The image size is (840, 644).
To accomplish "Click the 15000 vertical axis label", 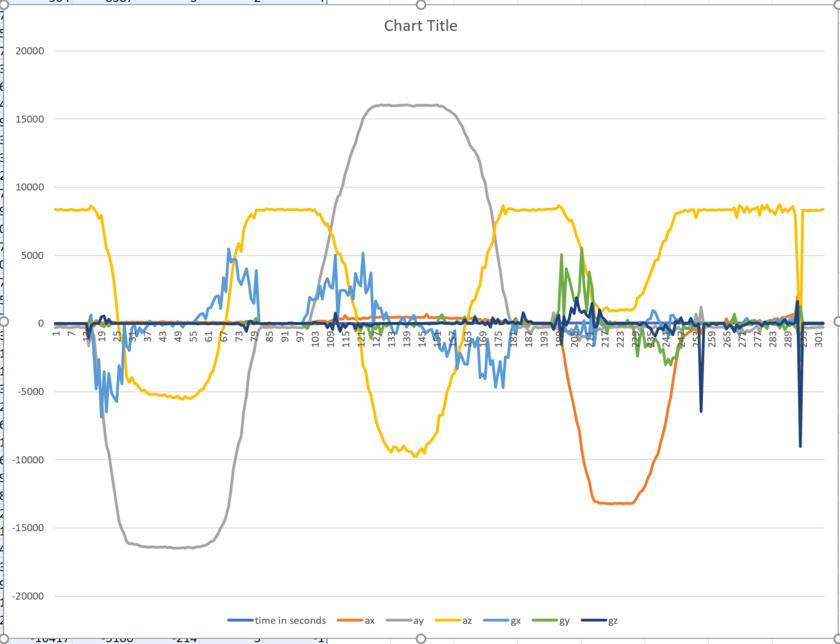I will pyautogui.click(x=29, y=119).
